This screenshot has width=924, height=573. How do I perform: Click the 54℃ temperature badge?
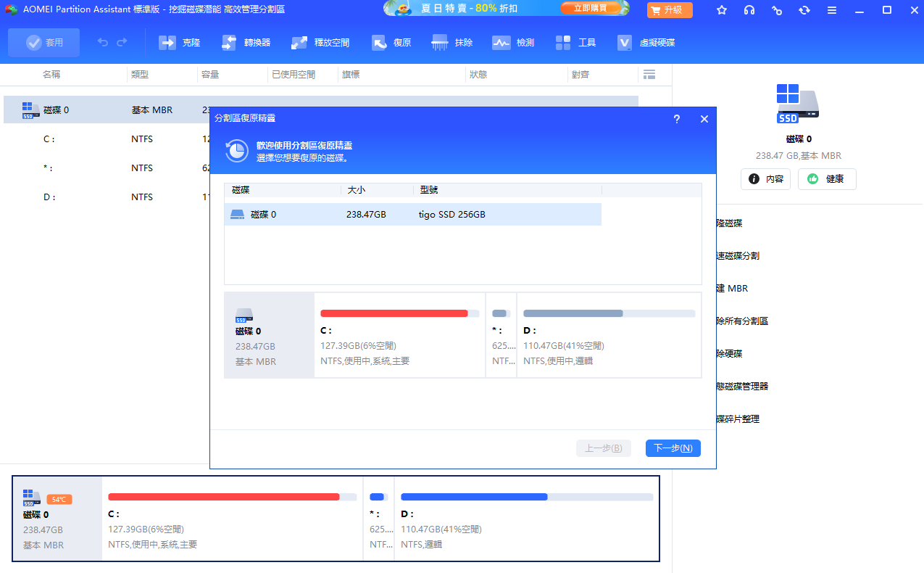59,499
